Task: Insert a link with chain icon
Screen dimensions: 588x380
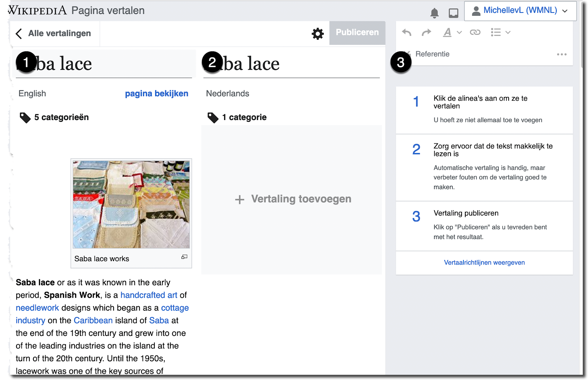Action: (475, 33)
